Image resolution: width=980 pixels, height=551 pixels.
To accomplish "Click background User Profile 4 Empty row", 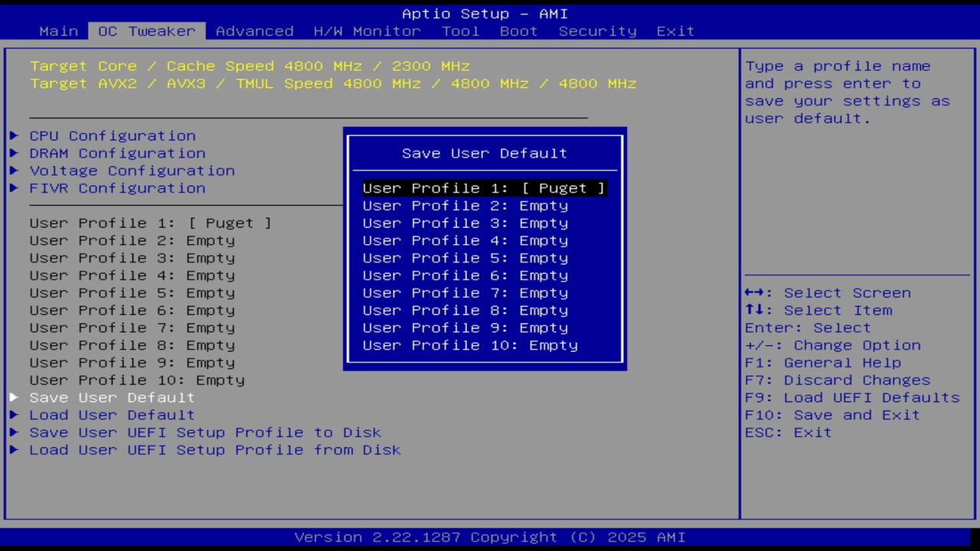I will point(132,275).
